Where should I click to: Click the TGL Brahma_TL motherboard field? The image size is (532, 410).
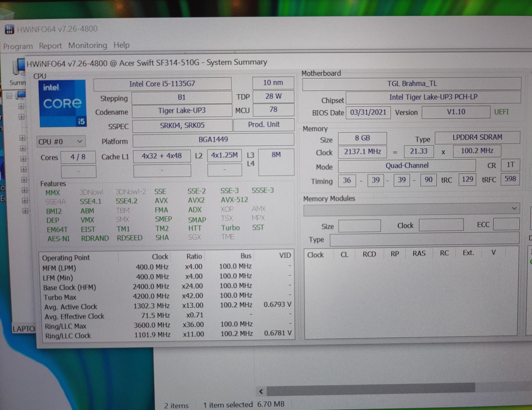coord(412,84)
